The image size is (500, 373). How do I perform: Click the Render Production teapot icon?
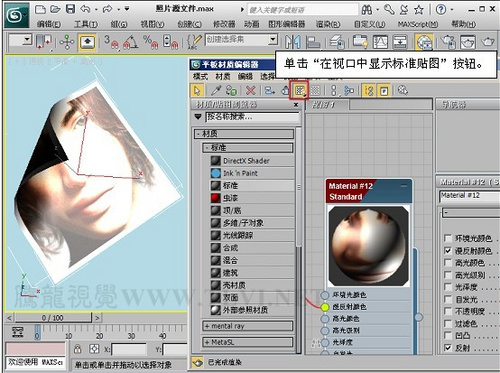488,42
